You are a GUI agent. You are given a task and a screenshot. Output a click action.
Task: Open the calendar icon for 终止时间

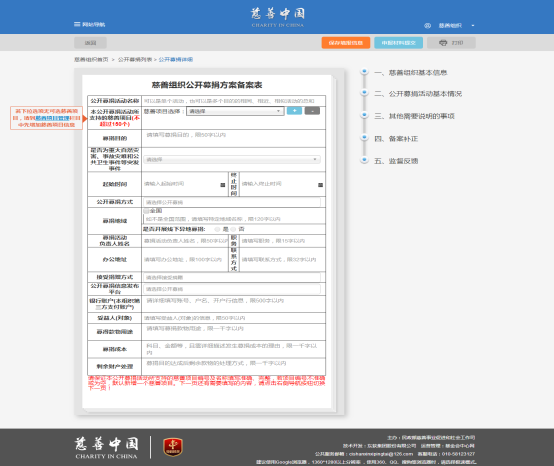(321, 185)
